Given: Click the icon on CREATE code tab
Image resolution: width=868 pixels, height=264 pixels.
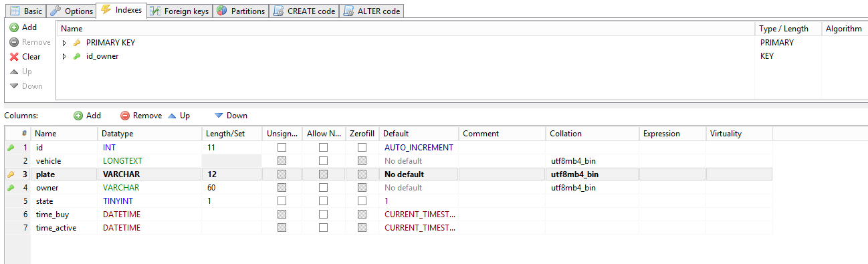Looking at the screenshot, I should coord(278,11).
